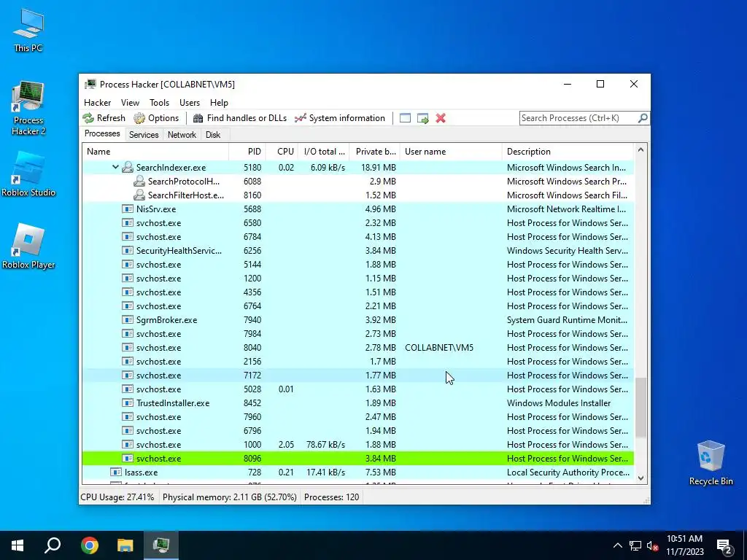Click the SearchProtocolHost process icon
This screenshot has height=560, width=747.
coord(139,181)
